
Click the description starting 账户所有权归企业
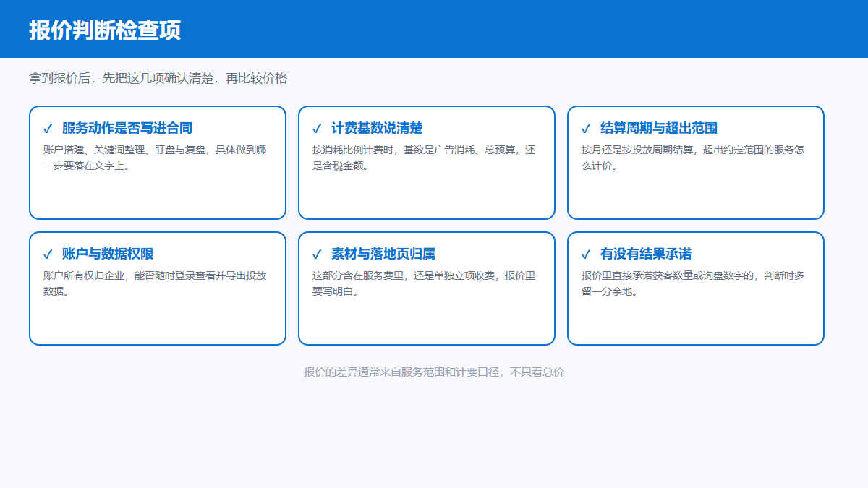coord(155,283)
